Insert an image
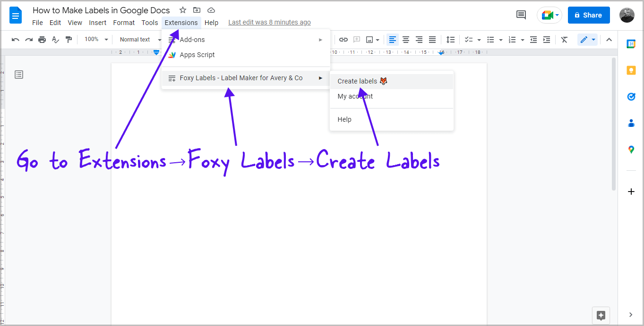This screenshot has width=644, height=326. 370,39
